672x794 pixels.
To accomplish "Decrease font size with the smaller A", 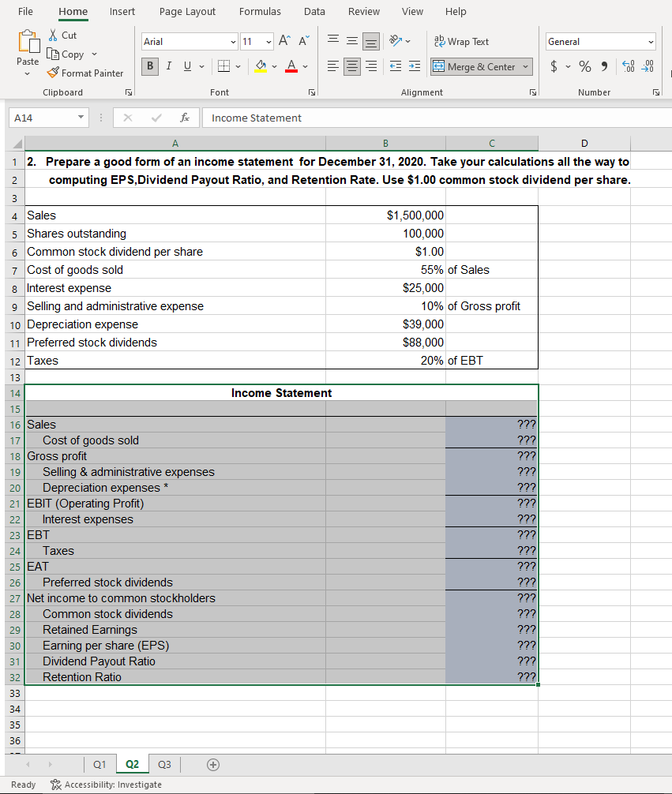I will click(304, 41).
